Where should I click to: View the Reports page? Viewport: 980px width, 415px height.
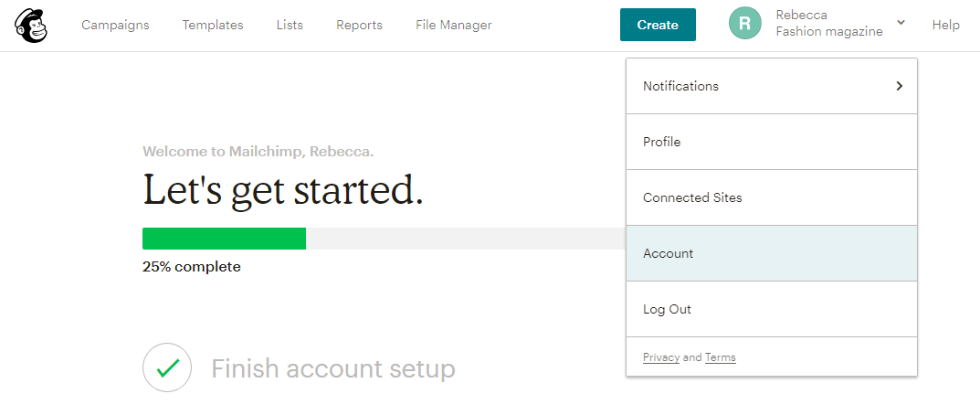tap(359, 25)
